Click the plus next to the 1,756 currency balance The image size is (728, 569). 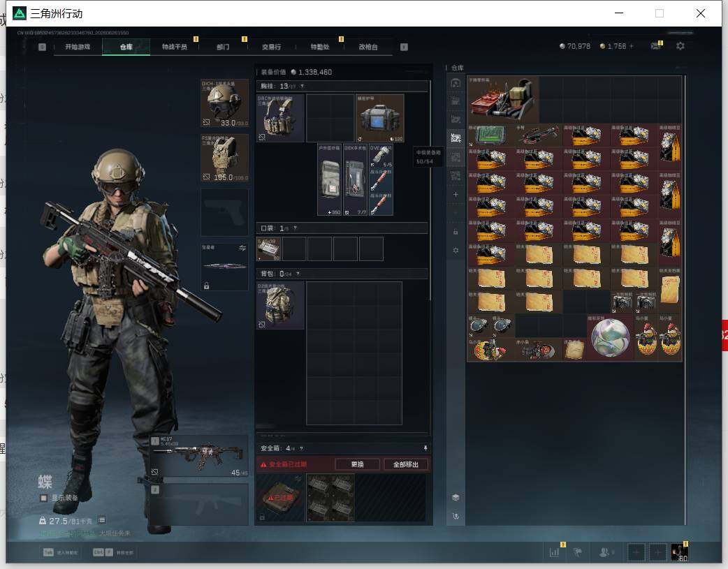point(631,46)
